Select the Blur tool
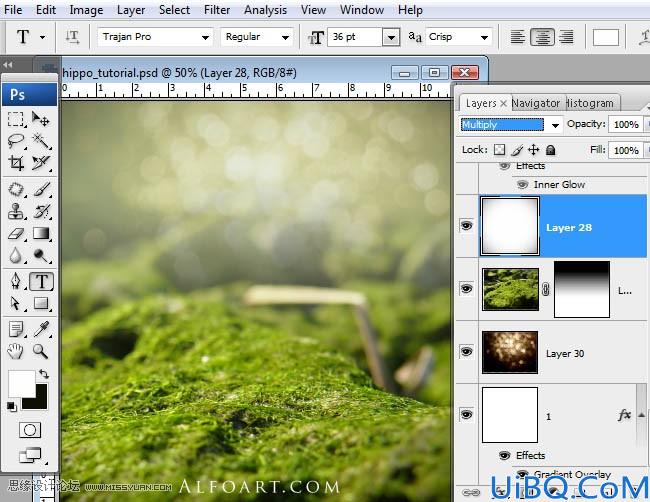 (x=16, y=255)
